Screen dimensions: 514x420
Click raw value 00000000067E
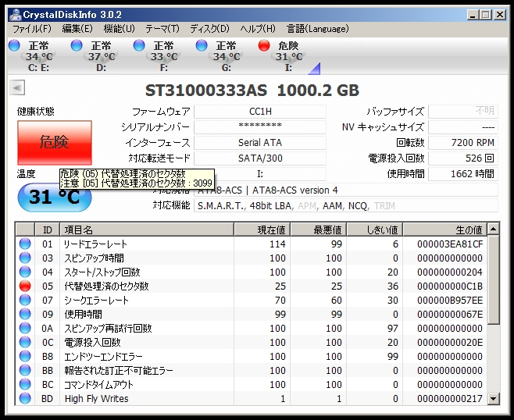tap(450, 315)
